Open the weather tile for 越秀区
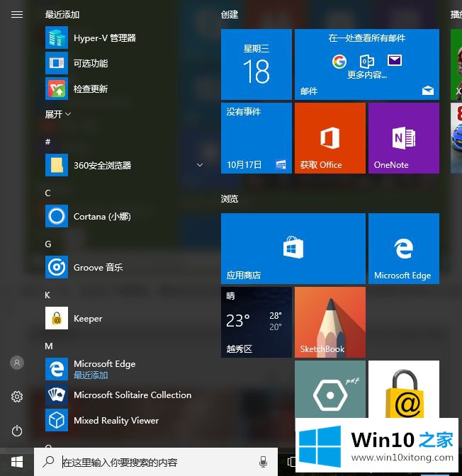 [257, 322]
